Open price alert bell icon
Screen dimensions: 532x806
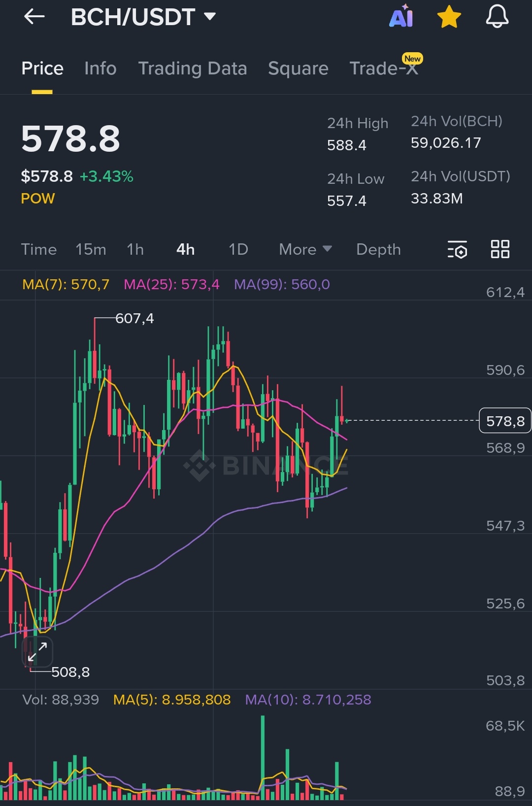(497, 17)
